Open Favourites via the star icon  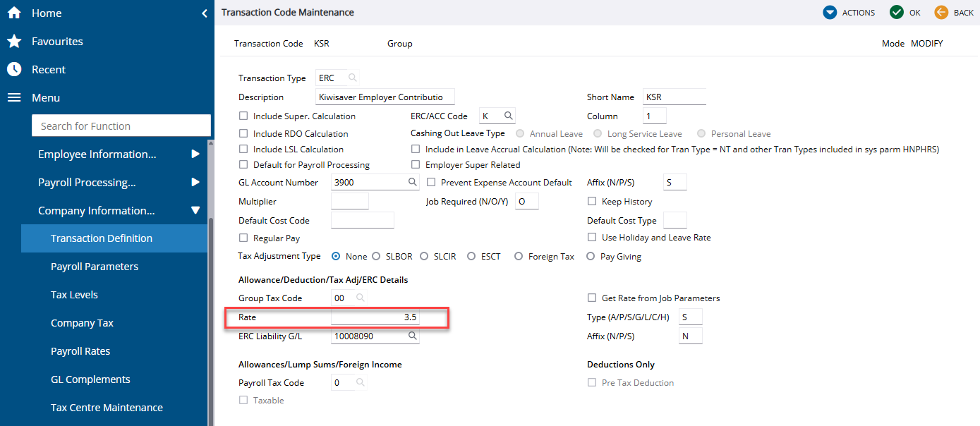pyautogui.click(x=13, y=41)
